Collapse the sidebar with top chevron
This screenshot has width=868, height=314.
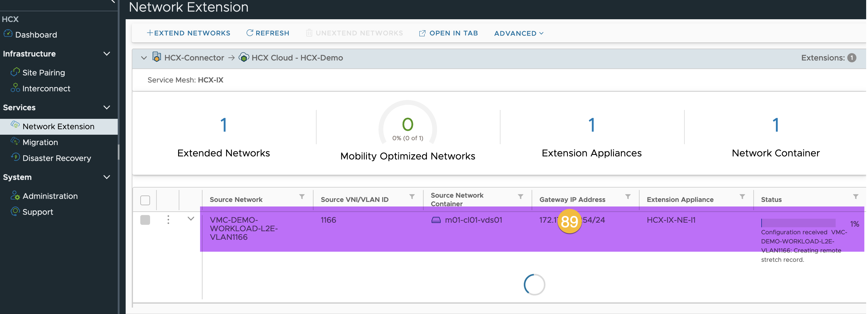point(113,1)
